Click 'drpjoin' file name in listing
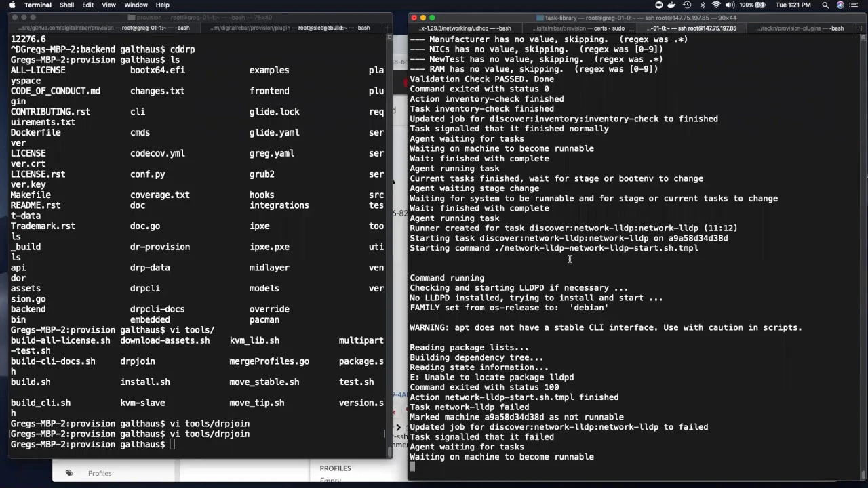This screenshot has width=868, height=488. (x=138, y=361)
